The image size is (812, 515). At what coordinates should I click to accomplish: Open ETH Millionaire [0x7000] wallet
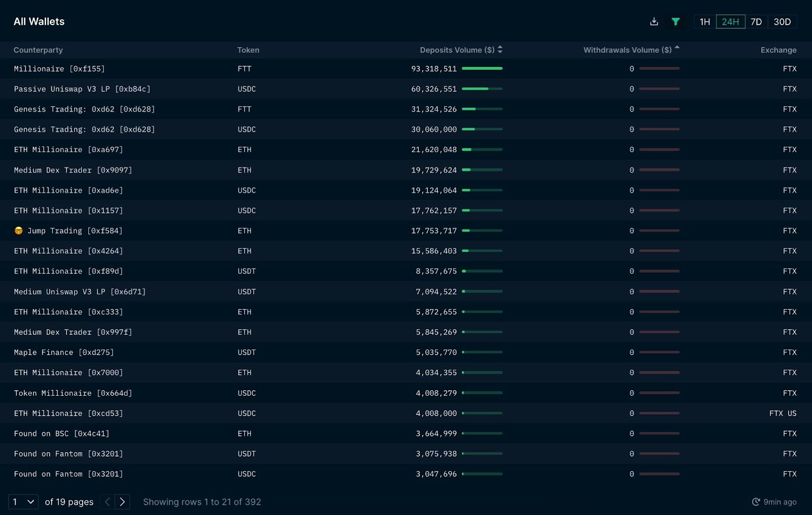(x=69, y=373)
